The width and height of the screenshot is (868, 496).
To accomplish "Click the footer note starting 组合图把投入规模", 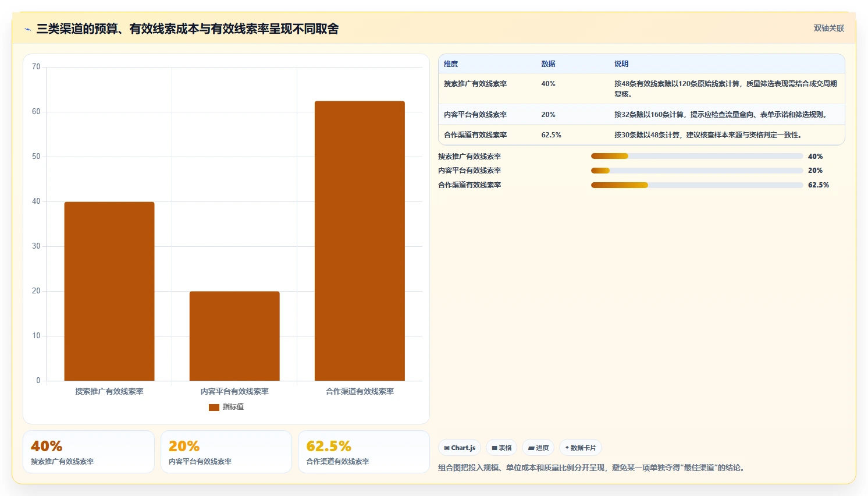I will tap(592, 467).
